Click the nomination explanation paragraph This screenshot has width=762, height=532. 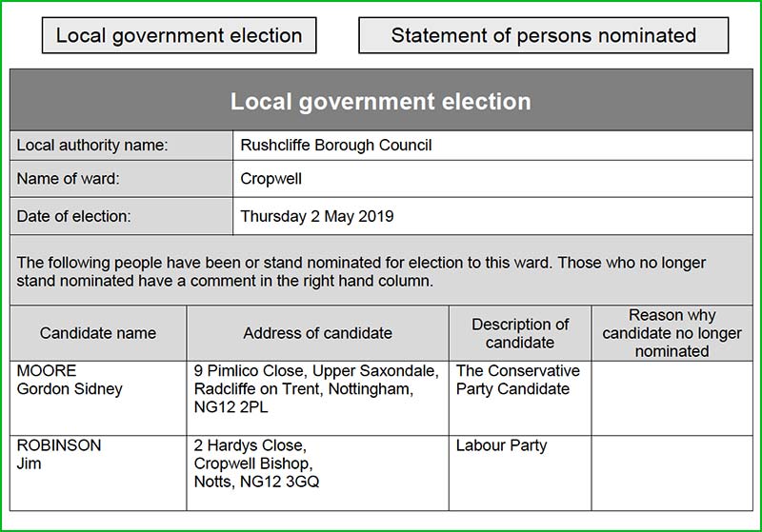point(381,271)
